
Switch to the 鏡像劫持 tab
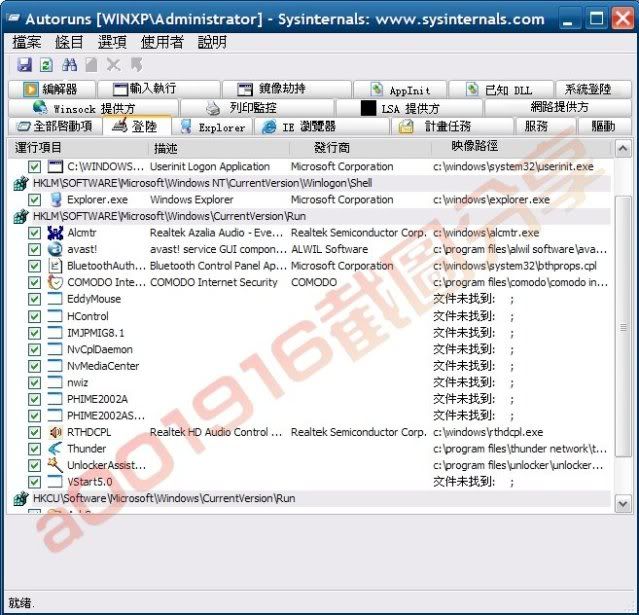pos(286,89)
